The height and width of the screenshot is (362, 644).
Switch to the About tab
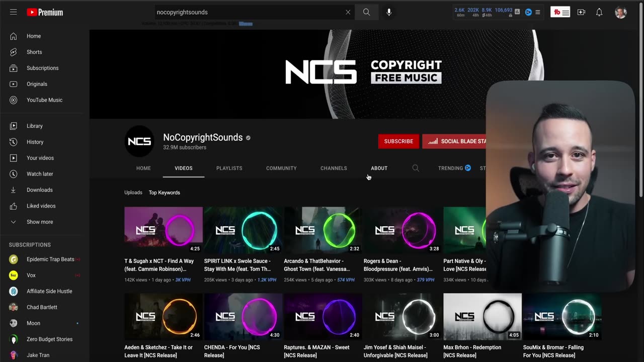[x=379, y=168]
